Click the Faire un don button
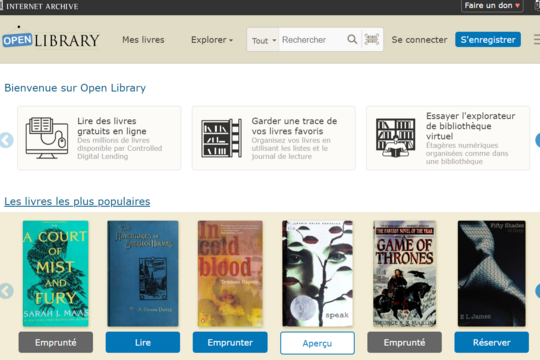This screenshot has width=540, height=360. click(492, 6)
